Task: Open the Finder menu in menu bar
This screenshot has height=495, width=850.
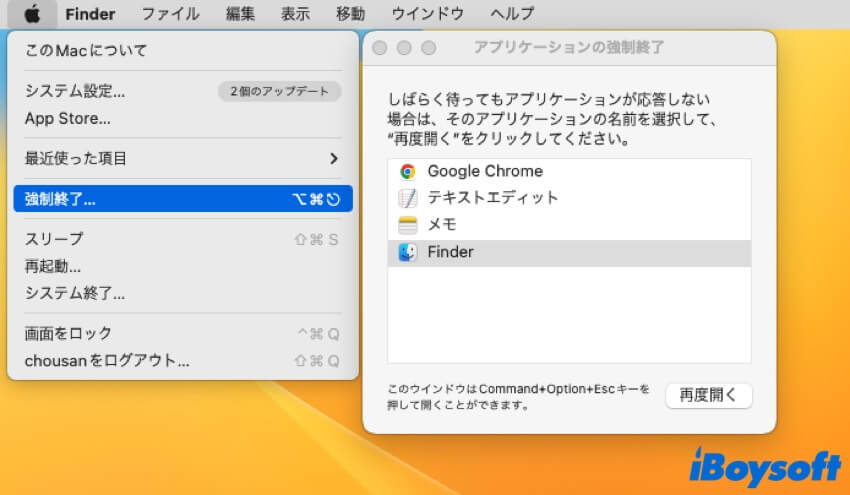Action: [x=90, y=14]
